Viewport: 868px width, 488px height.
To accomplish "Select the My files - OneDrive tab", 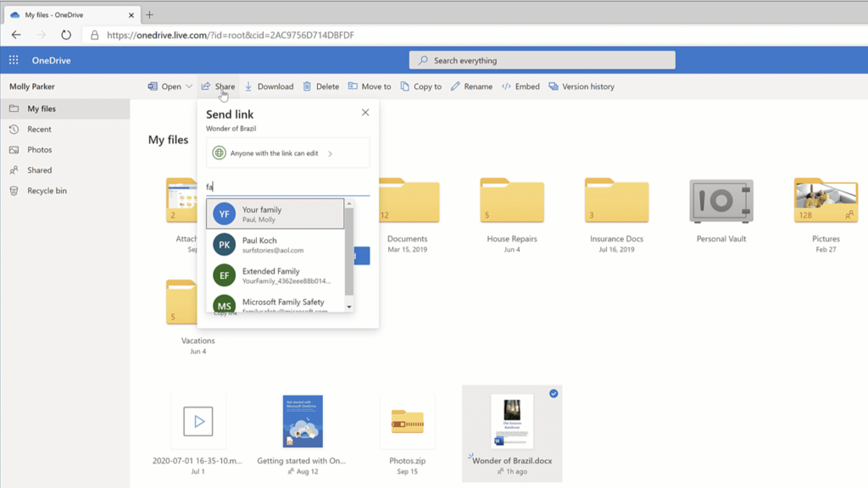I will 72,15.
